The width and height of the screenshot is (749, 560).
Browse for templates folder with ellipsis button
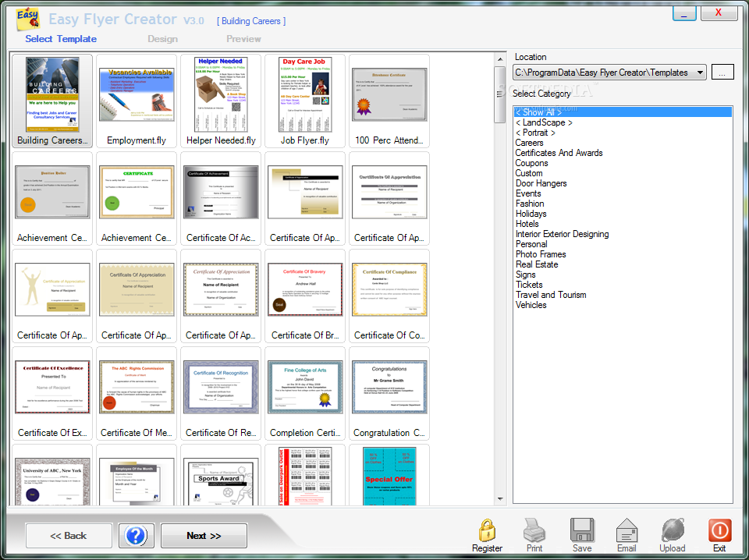click(722, 73)
